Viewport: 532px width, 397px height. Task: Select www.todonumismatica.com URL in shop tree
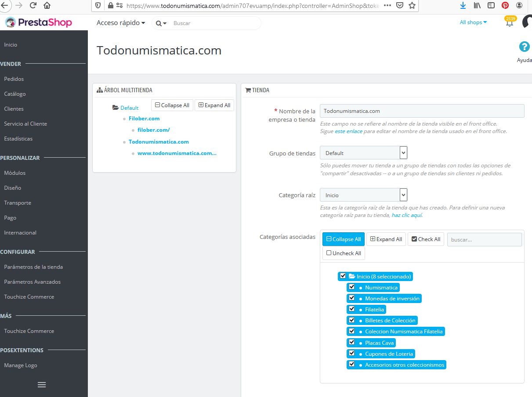pos(177,153)
